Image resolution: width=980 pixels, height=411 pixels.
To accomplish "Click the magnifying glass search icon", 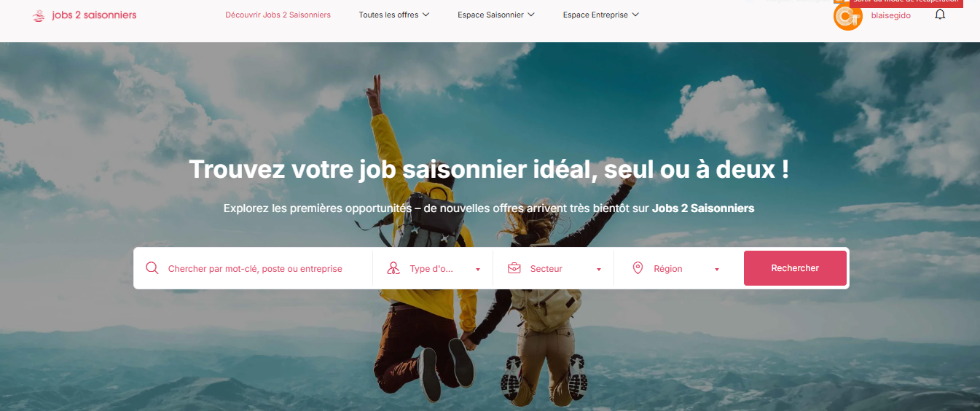I will (152, 268).
